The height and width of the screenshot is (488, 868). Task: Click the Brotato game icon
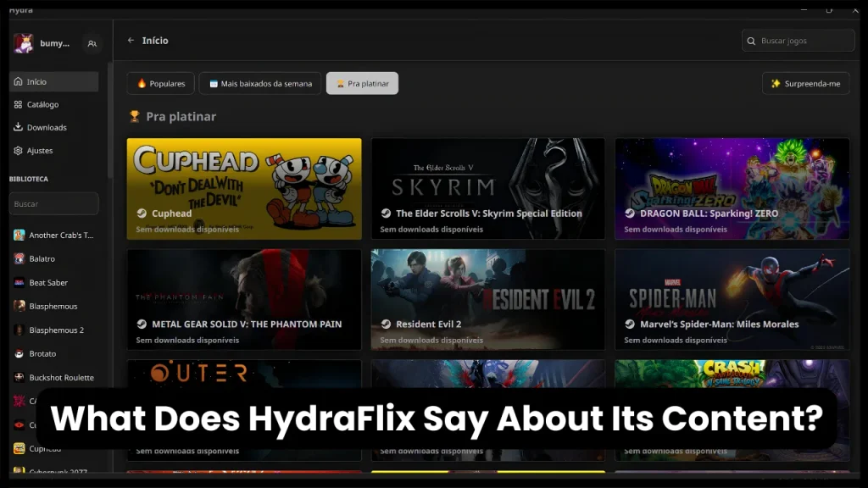click(19, 353)
